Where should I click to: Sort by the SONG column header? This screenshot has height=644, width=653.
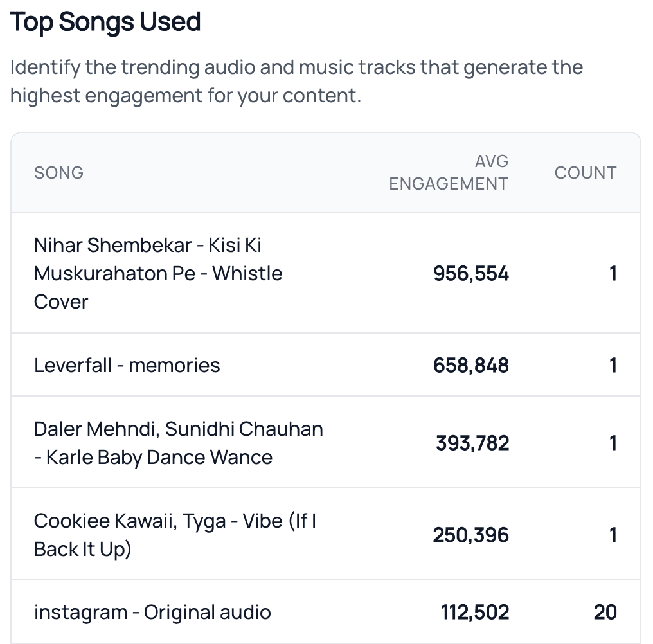coord(58,173)
